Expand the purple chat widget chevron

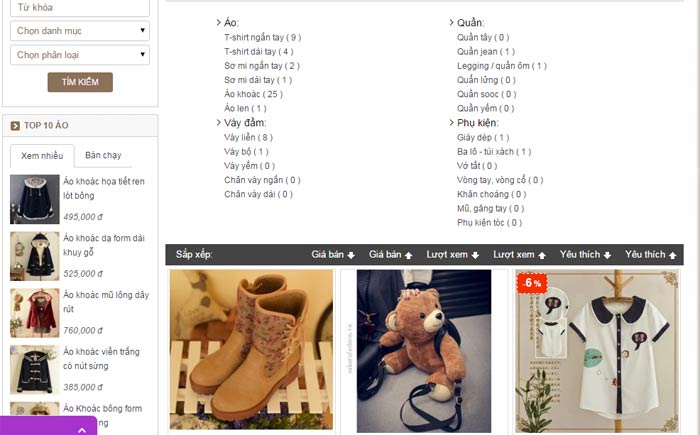point(82,430)
